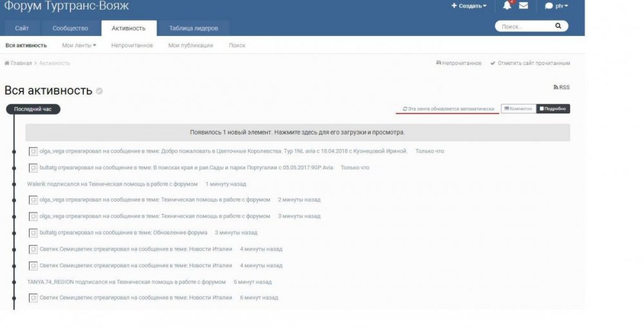This screenshot has width=644, height=328.
Task: Click Непрочитанное link near breadcrumb right
Action: 459,63
